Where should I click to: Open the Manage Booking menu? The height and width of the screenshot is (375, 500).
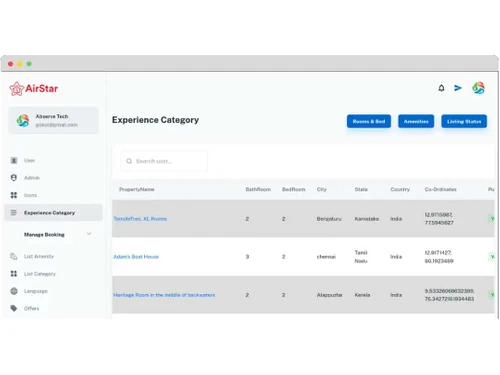point(44,234)
